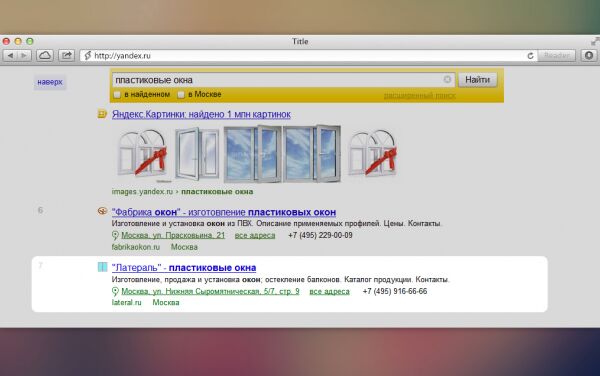Click phone number +7 (495) 229-00-09
The height and width of the screenshot is (376, 600).
(320, 235)
